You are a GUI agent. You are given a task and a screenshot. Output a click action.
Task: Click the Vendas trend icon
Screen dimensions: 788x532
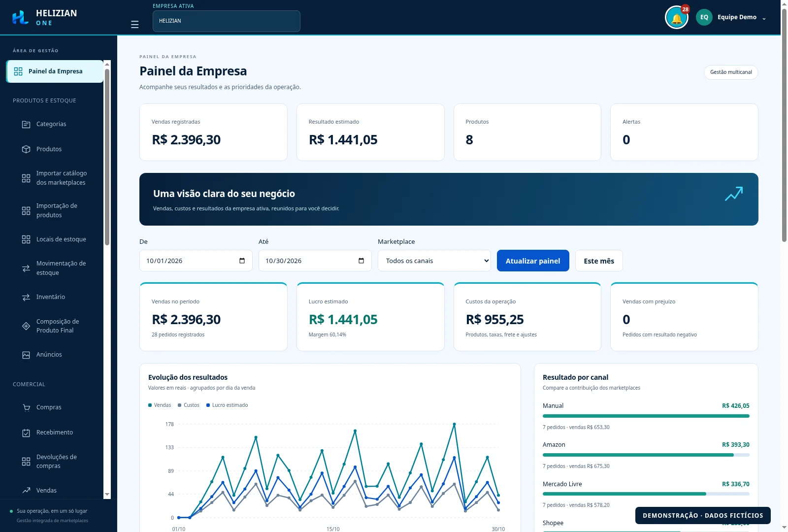point(26,491)
